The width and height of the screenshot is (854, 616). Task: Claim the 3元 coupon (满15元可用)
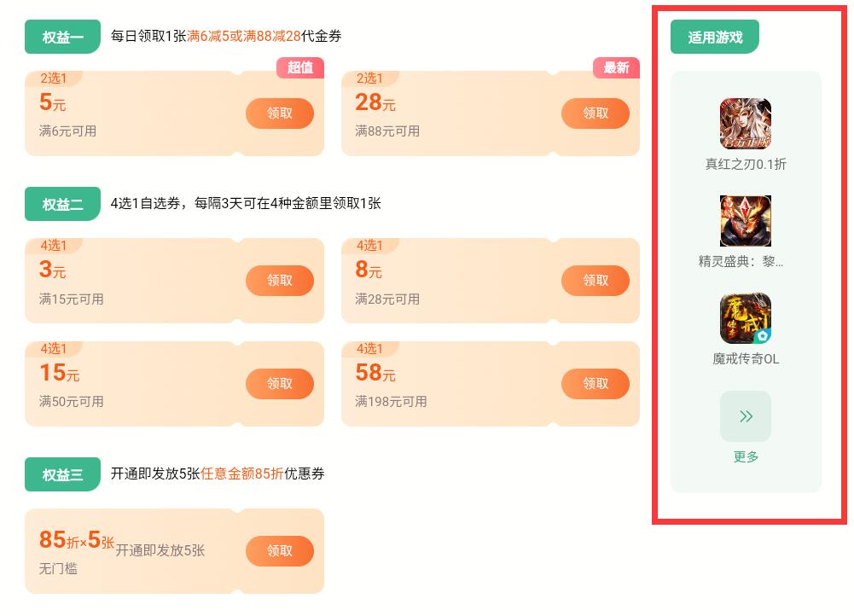[x=279, y=281]
